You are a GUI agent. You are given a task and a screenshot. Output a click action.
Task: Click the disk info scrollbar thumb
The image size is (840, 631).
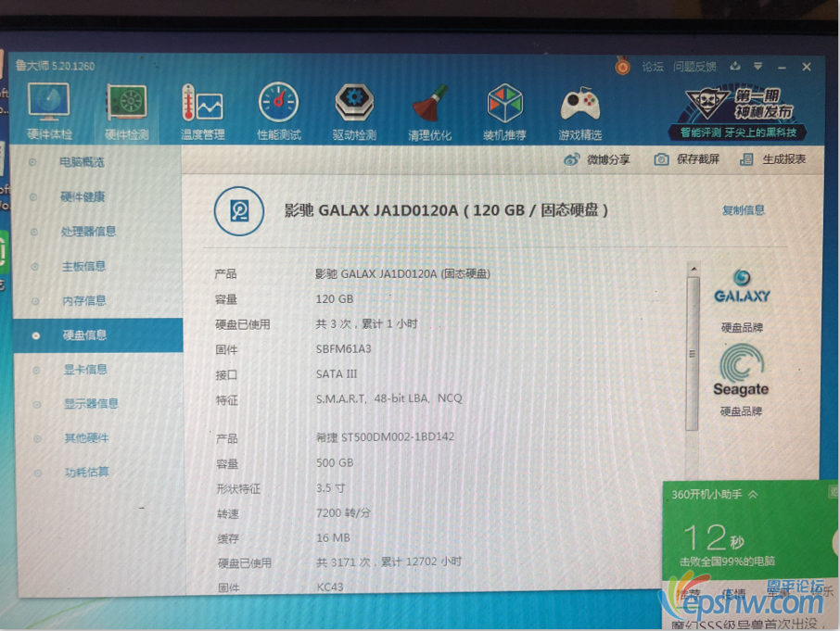coord(693,353)
